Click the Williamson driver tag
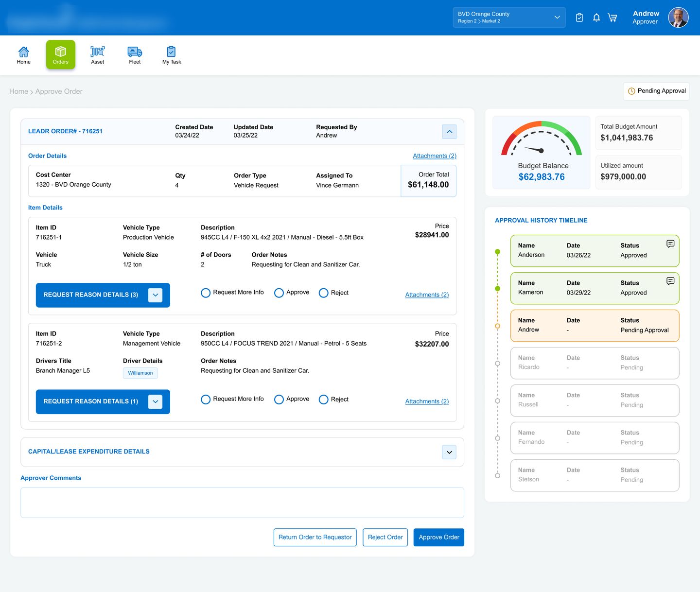Image resolution: width=700 pixels, height=592 pixels. click(x=140, y=373)
